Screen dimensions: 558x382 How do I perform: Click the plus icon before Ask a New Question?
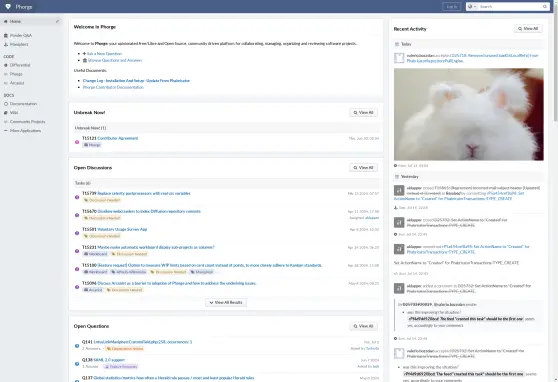[x=84, y=53]
